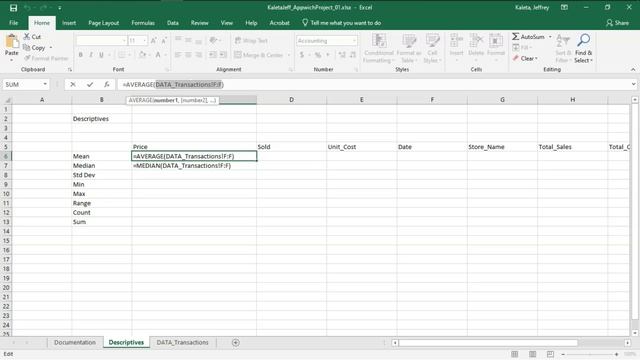This screenshot has height=360, width=640.
Task: Switch to the Insert tab
Action: (69, 23)
